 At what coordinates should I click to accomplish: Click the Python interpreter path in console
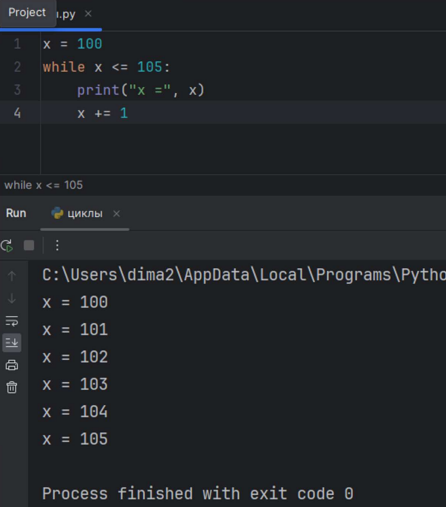244,275
